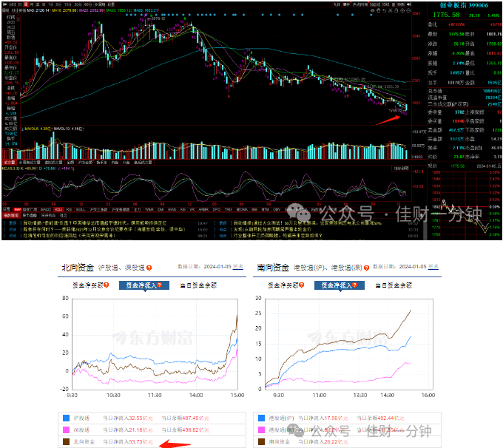Click the New badge in indicator bar
503x448 pixels.
click(x=18, y=209)
